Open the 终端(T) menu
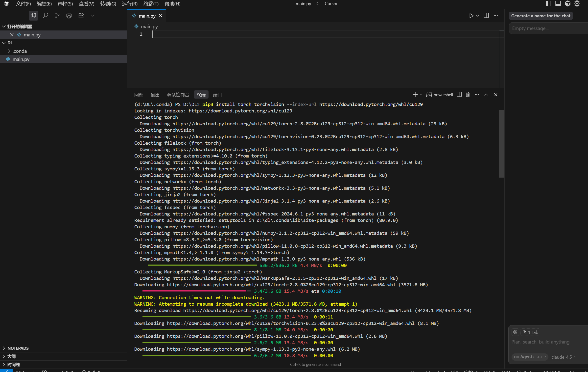 [151, 4]
